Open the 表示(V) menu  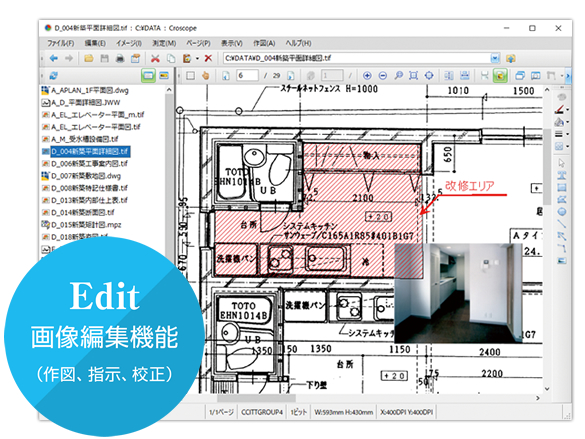(x=232, y=43)
